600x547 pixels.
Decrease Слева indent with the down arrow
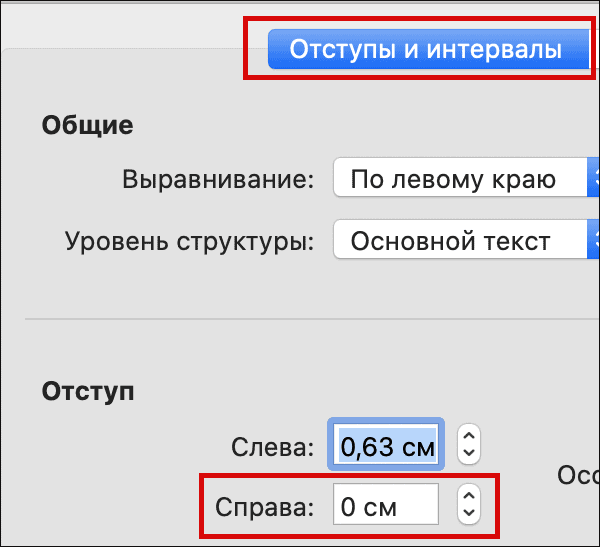469,454
